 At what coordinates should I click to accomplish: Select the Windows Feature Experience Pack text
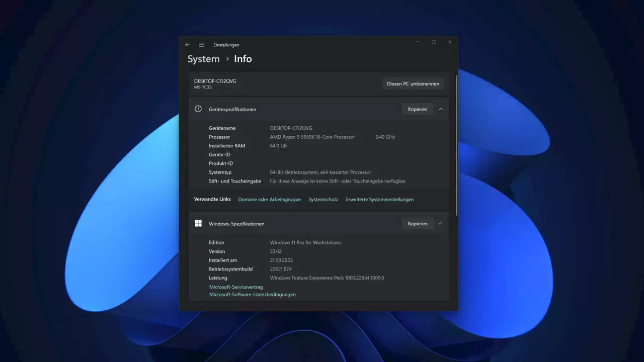pyautogui.click(x=327, y=278)
